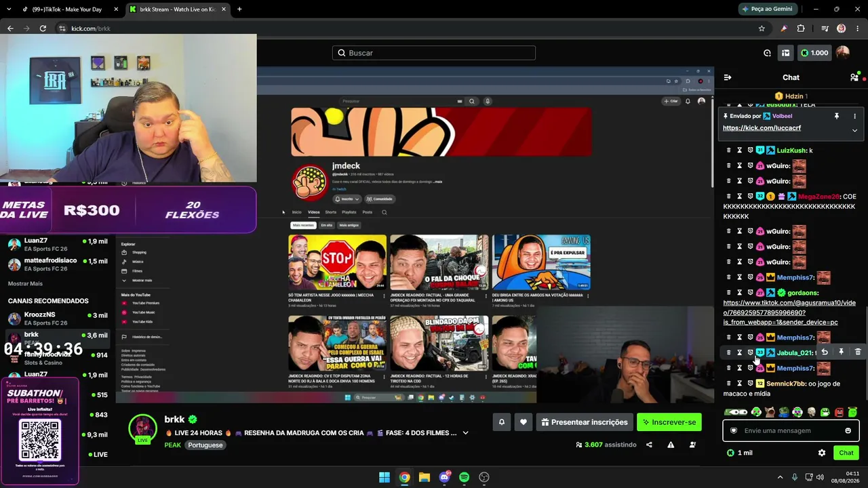Click the brkk channel avatar with LIVE badge
Viewport: 868px width, 488px height.
point(143,430)
